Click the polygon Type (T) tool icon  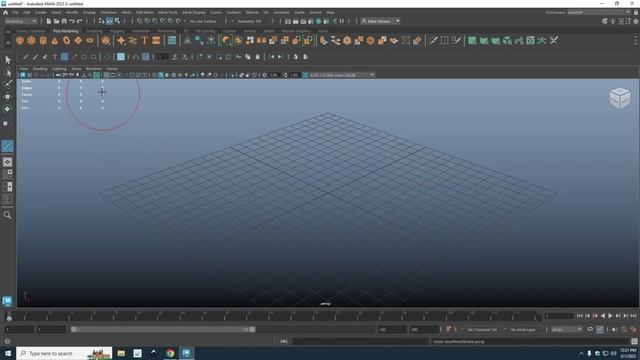coord(144,40)
